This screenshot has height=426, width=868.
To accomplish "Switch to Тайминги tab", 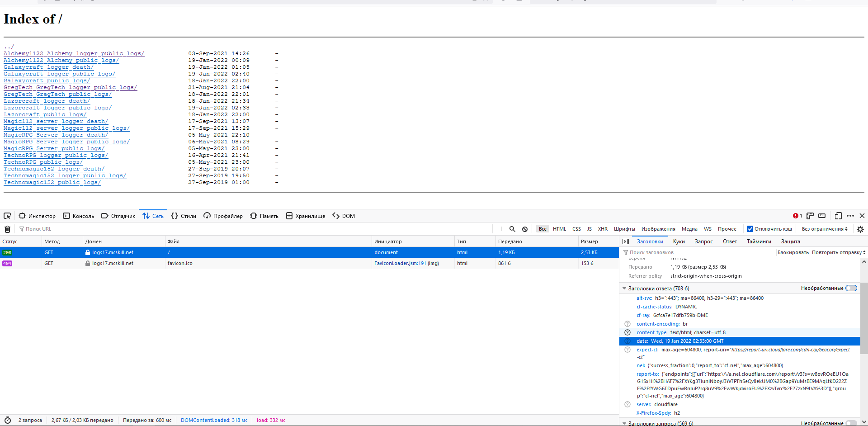I will tap(759, 241).
